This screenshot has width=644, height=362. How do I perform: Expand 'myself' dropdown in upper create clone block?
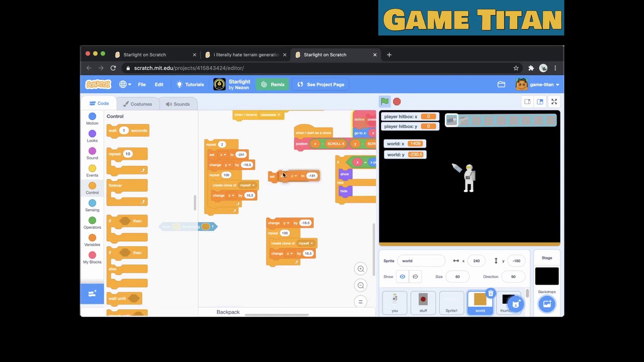pos(247,185)
